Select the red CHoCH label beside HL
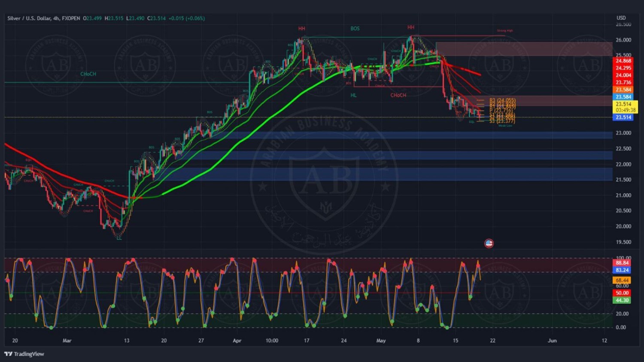The width and height of the screenshot is (644, 362). point(398,95)
